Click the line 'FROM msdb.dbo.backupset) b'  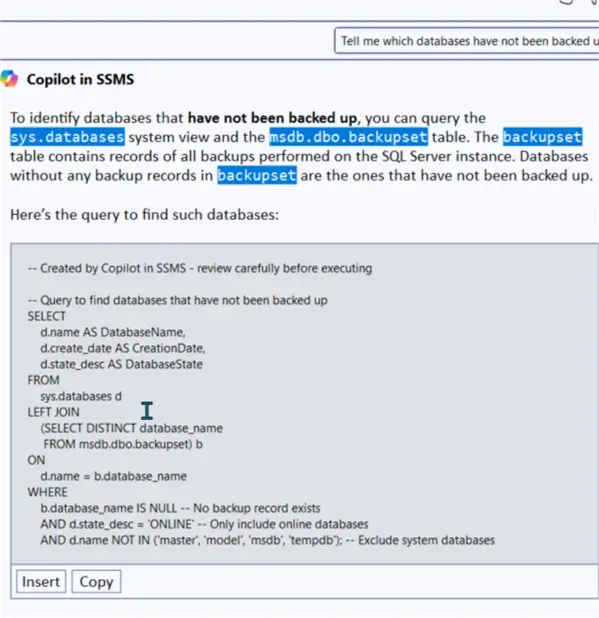coord(123,444)
